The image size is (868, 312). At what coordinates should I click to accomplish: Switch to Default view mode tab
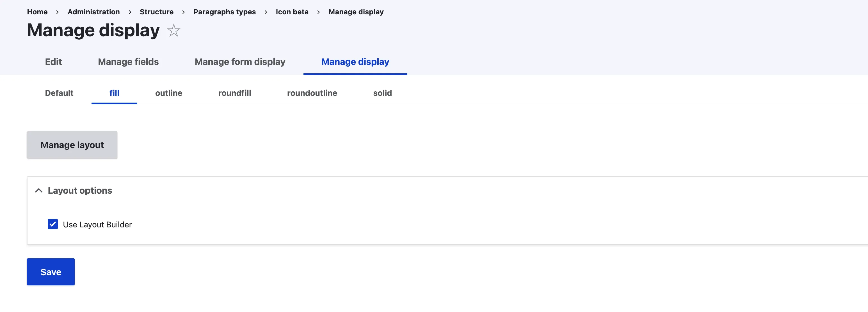click(x=59, y=93)
